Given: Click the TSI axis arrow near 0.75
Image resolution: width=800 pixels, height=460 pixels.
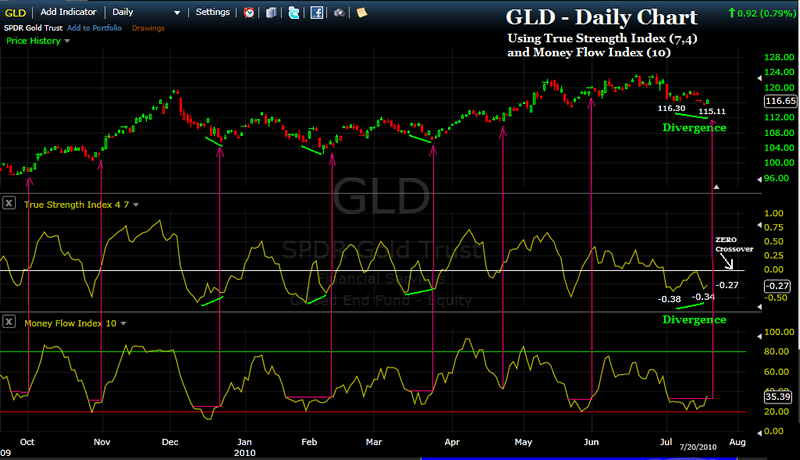Looking at the screenshot, I should click(759, 225).
